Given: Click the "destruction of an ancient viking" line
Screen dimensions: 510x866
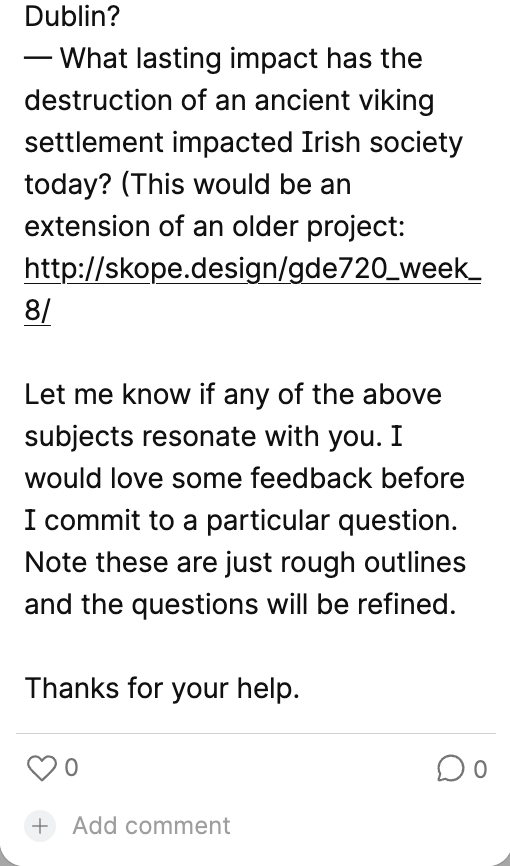Looking at the screenshot, I should click(x=229, y=101).
